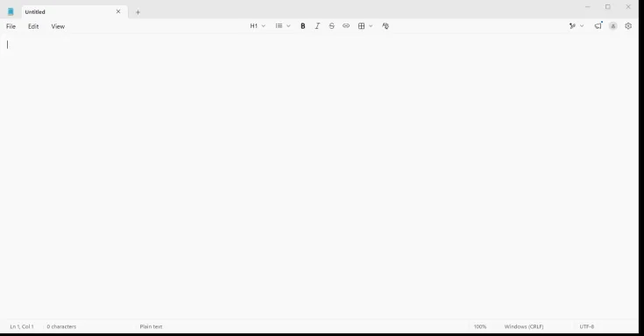Maximize the Notepad window
The height and width of the screenshot is (336, 644).
608,7
